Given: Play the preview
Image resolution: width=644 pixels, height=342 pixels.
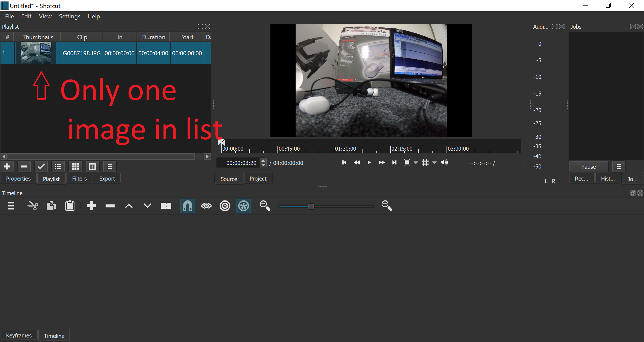Looking at the screenshot, I should tap(369, 163).
